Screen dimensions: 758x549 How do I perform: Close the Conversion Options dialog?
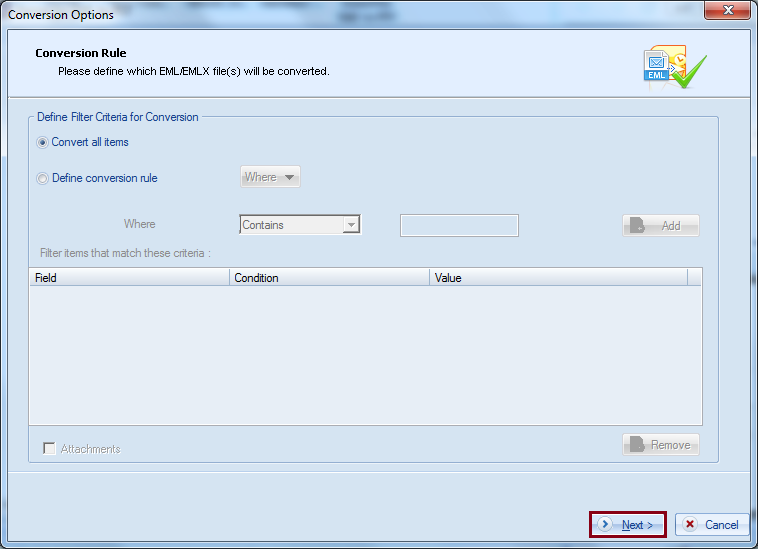click(727, 10)
